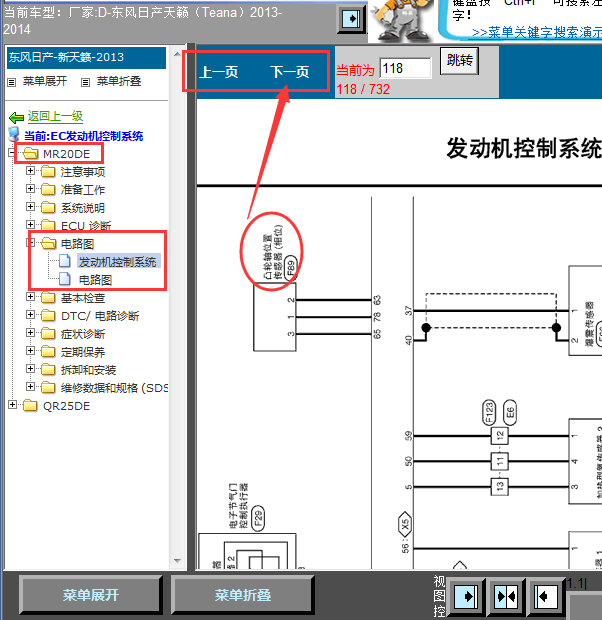
Task: Select the 电路图 folder label
Action: point(78,244)
